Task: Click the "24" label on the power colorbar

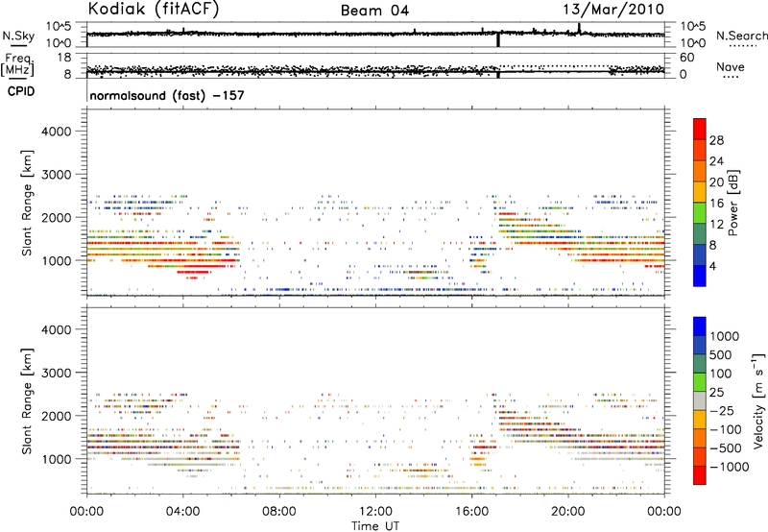Action: click(x=716, y=161)
